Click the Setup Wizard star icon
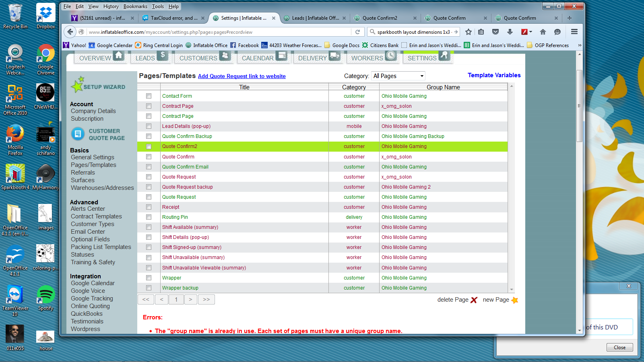This screenshot has width=644, height=362. point(77,85)
